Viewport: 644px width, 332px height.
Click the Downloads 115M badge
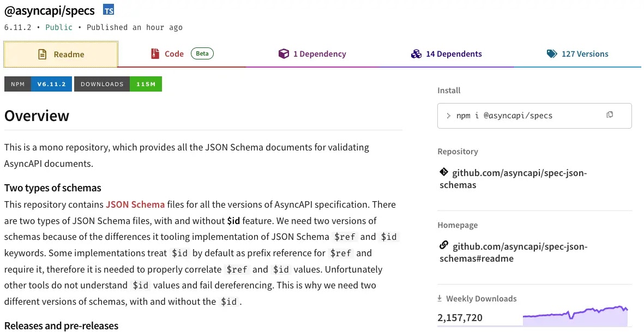(x=118, y=84)
